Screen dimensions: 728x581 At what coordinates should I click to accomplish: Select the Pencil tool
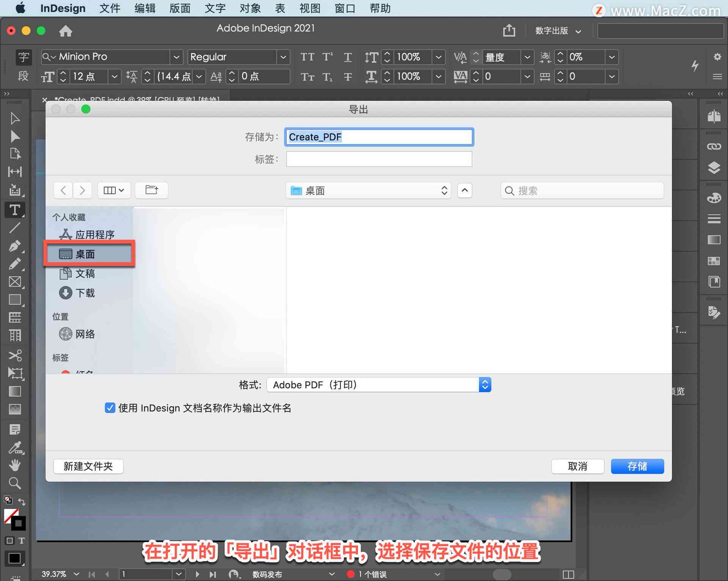click(x=15, y=264)
